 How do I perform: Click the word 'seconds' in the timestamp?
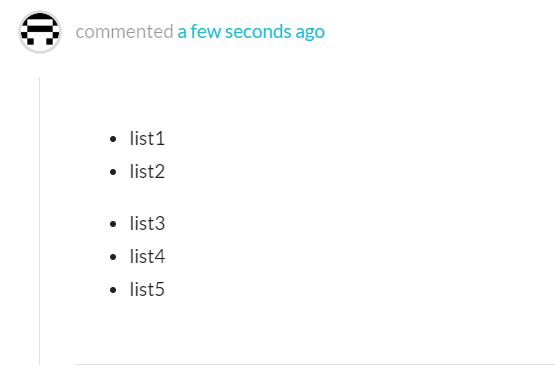click(x=258, y=32)
